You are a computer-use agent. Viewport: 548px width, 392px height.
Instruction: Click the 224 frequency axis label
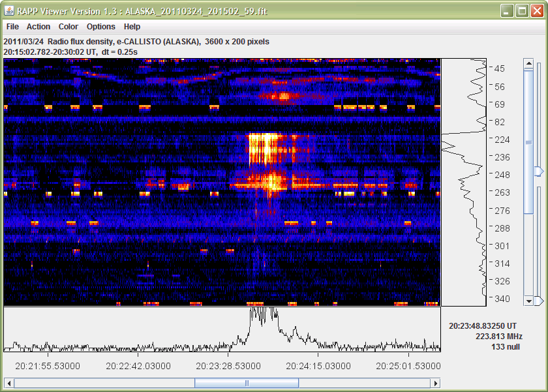point(502,140)
